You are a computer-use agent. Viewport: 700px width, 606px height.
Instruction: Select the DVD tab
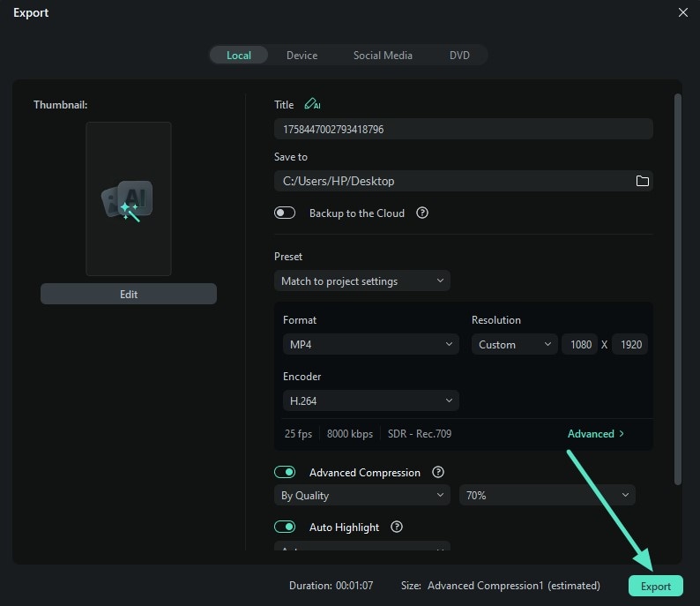[x=459, y=56]
